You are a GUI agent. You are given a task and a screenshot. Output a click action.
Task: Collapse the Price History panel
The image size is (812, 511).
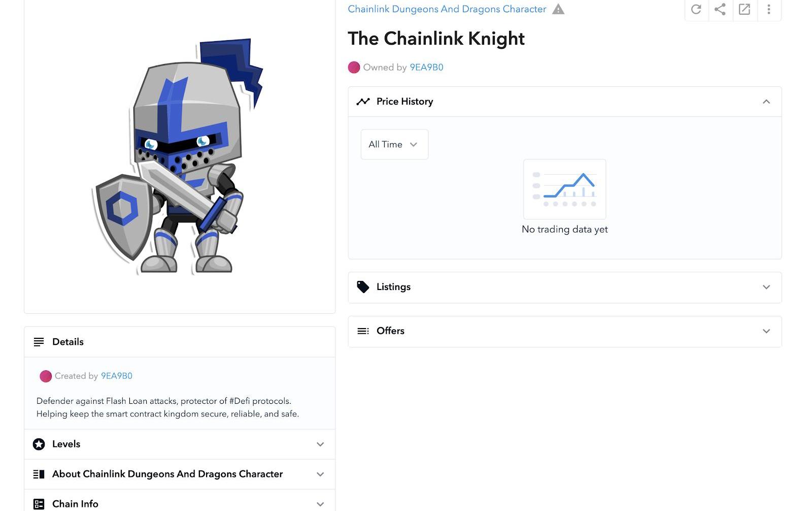coord(766,102)
